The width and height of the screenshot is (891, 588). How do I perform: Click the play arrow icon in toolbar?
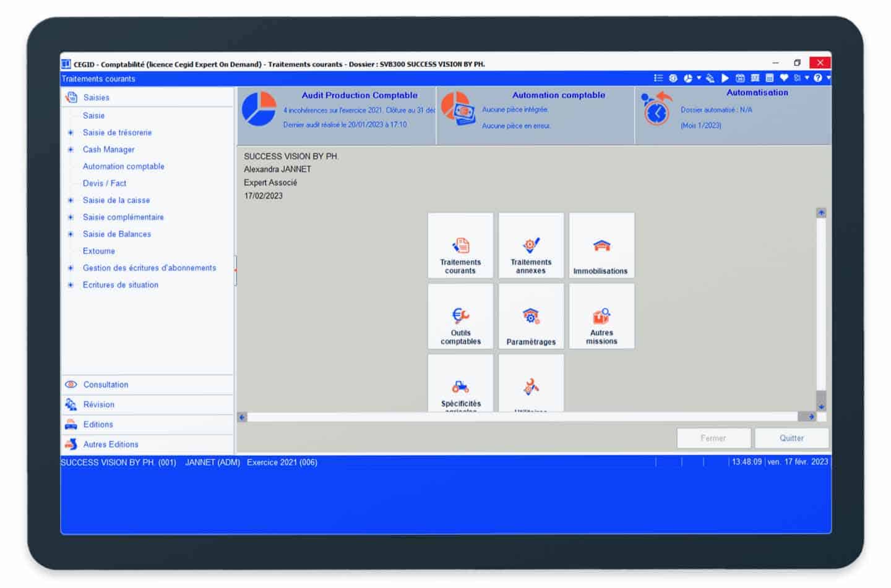pyautogui.click(x=725, y=78)
